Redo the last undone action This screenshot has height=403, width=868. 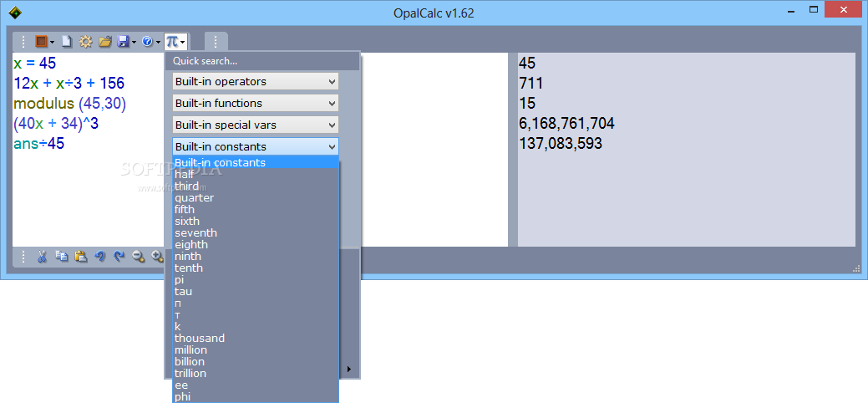pyautogui.click(x=119, y=256)
